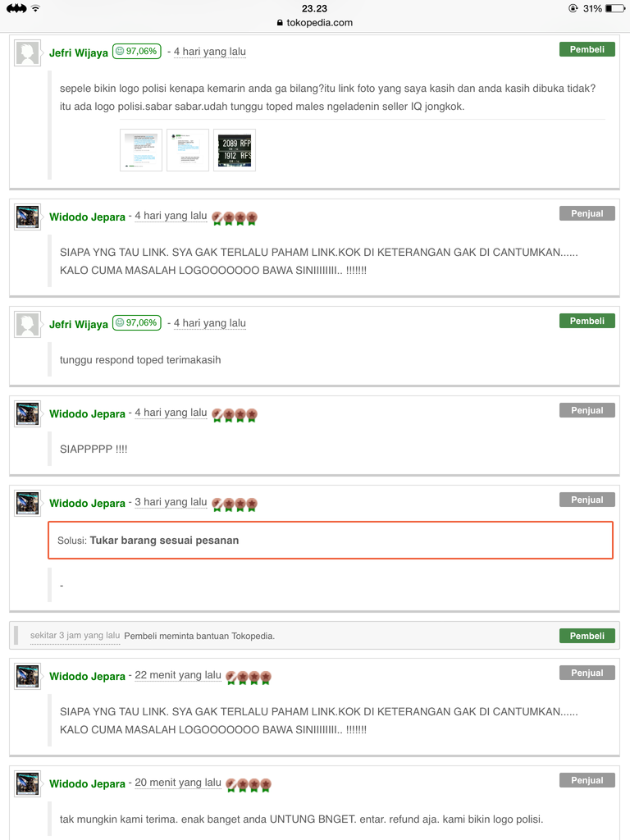Click seller medals beside '22 menit yang lalu'
Screen dimensions: 630x840
249,677
